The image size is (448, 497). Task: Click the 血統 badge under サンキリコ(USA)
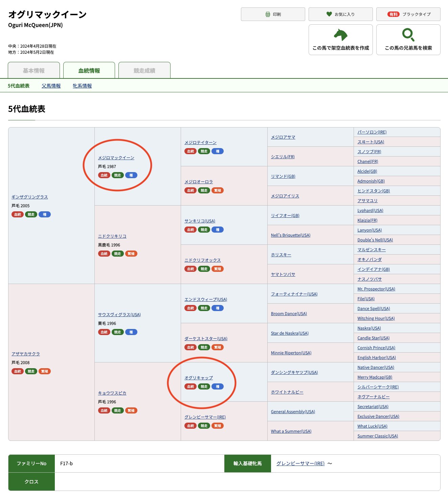[191, 230]
